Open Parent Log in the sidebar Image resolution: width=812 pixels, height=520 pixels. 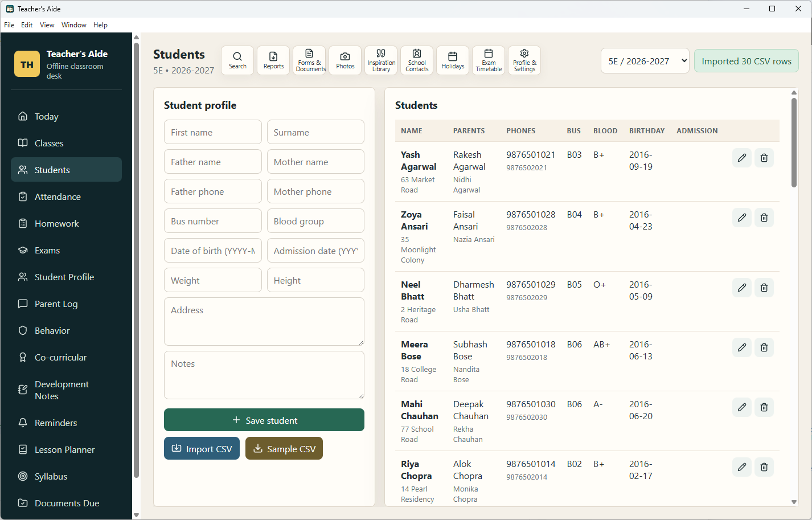coord(66,304)
